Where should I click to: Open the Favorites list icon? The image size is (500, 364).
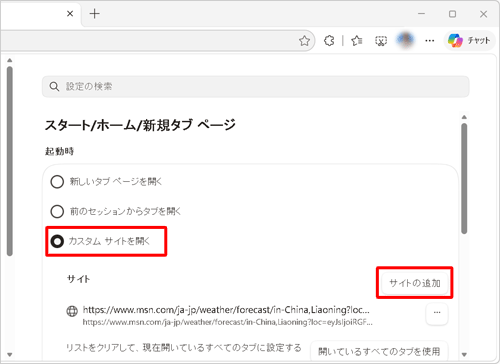point(357,41)
